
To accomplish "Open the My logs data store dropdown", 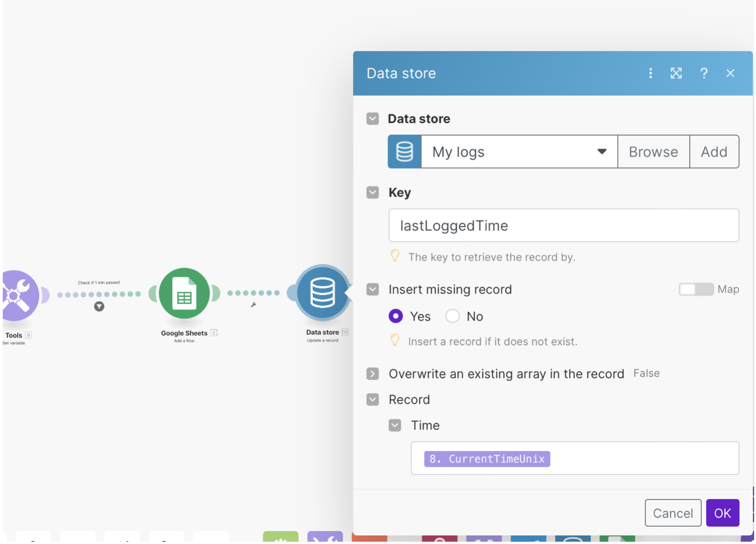I will point(519,152).
